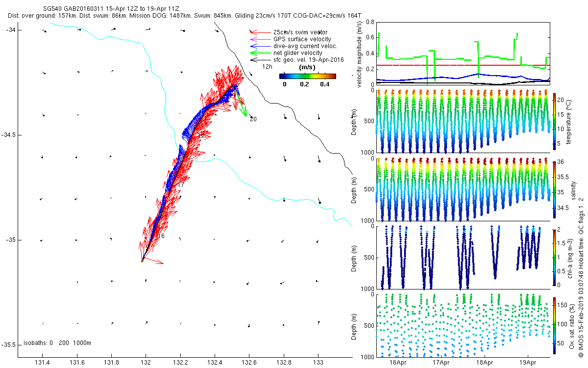Click the '-34' latitude tick label
The width and height of the screenshot is (588, 368).
pos(11,30)
